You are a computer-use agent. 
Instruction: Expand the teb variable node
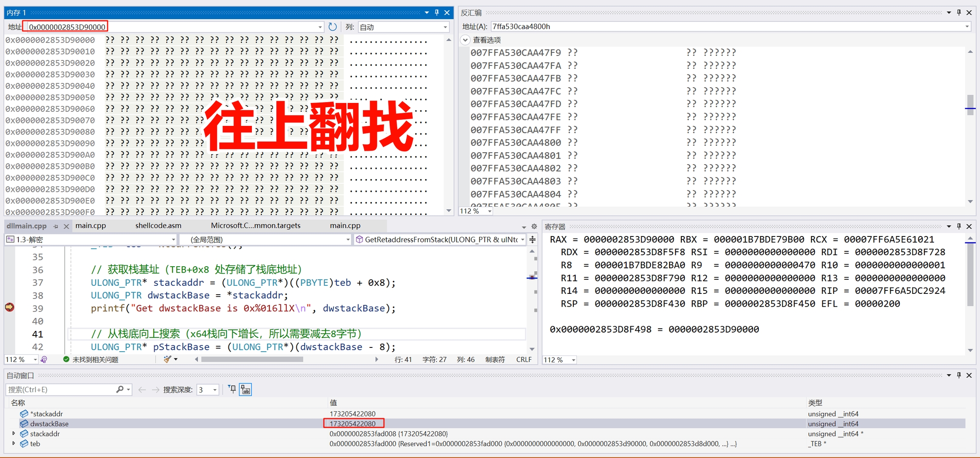pos(14,444)
